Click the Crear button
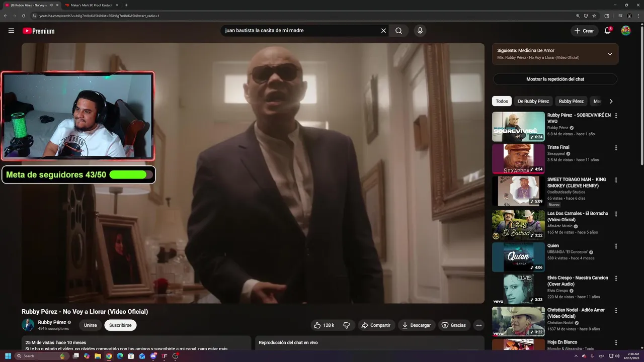This screenshot has height=362, width=644. point(584,31)
